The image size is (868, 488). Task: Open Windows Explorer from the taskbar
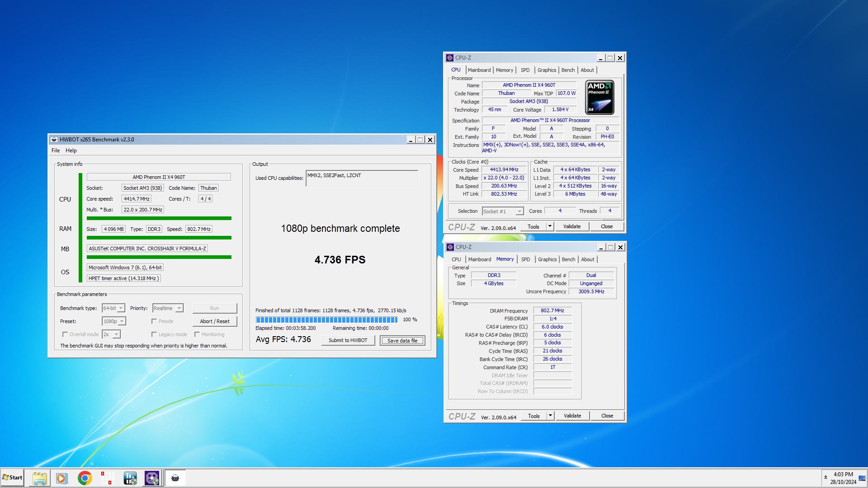tap(40, 478)
